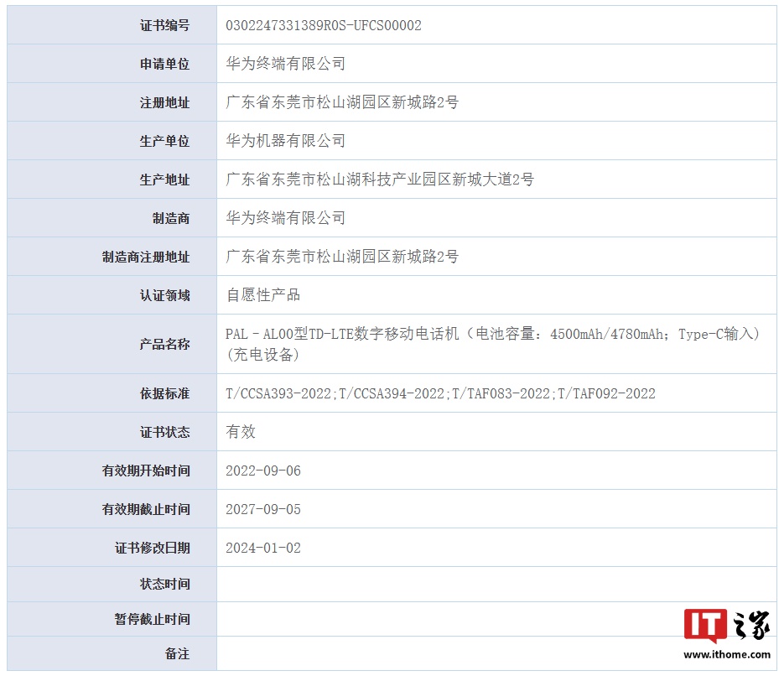Click the 暂停截止时间 row label
Image resolution: width=784 pixels, height=676 pixels.
click(x=152, y=619)
